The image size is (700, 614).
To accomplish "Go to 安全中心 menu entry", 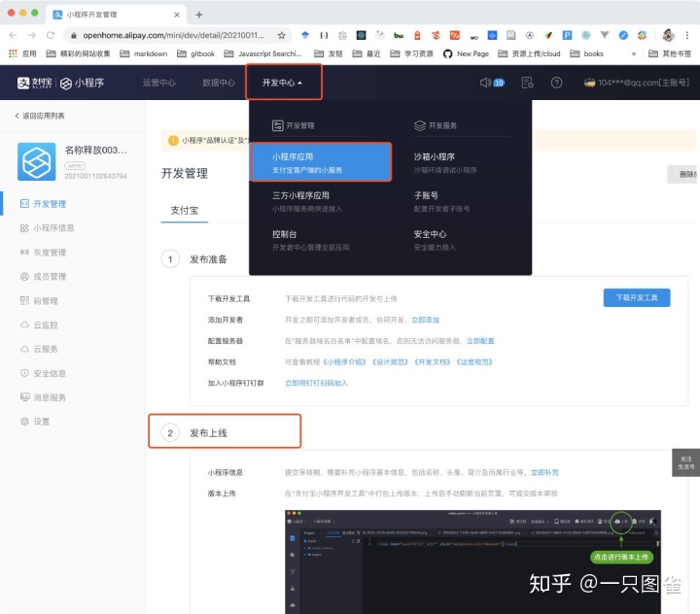I will coord(435,240).
